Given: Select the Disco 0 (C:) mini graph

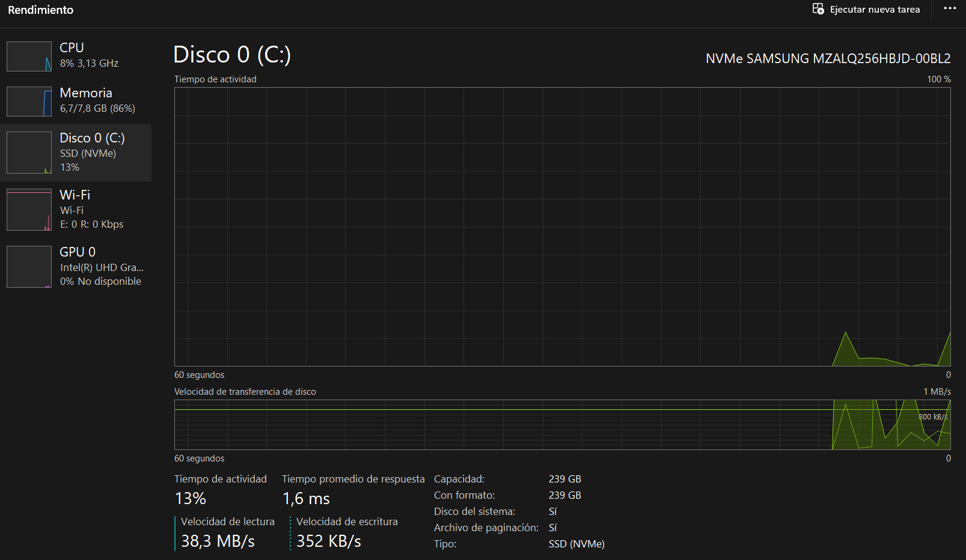Looking at the screenshot, I should coord(29,153).
